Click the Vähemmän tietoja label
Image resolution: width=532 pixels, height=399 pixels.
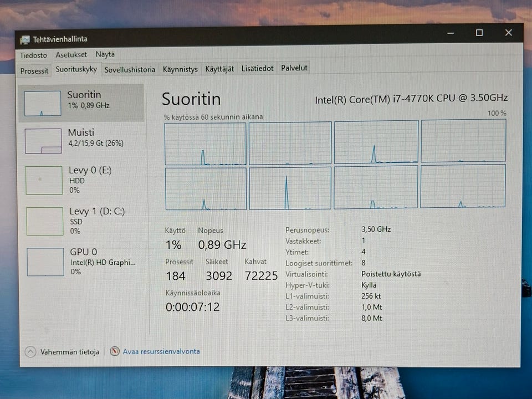click(70, 352)
